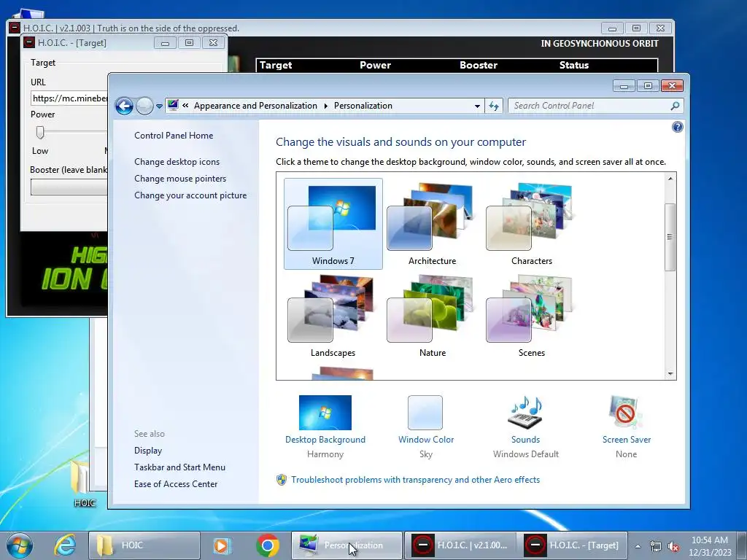Open Ease of Access Center link
This screenshot has width=747, height=560.
point(175,484)
